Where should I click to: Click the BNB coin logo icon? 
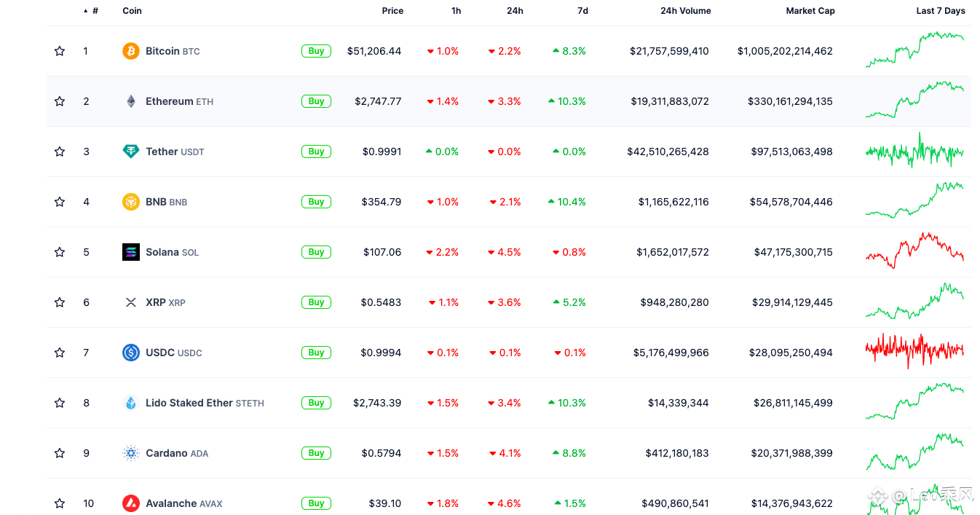click(131, 202)
